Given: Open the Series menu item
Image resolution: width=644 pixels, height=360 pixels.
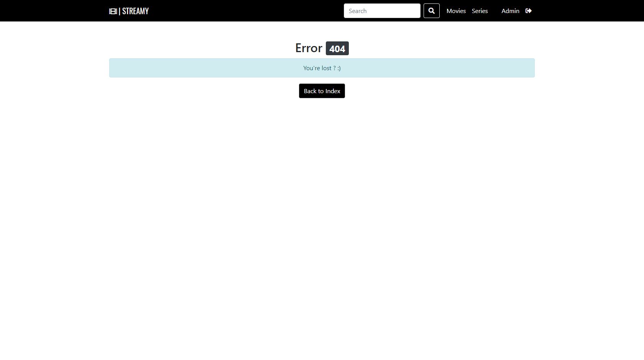Looking at the screenshot, I should [x=480, y=11].
